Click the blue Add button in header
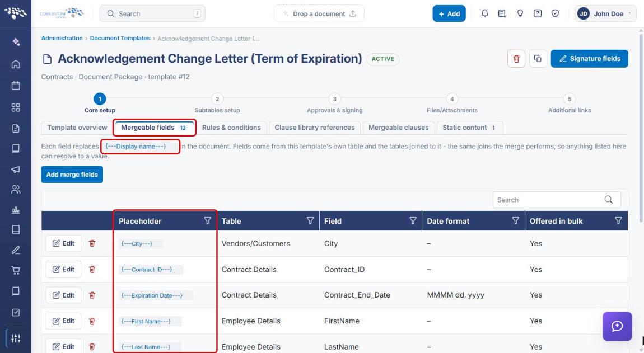The image size is (644, 353). [449, 13]
